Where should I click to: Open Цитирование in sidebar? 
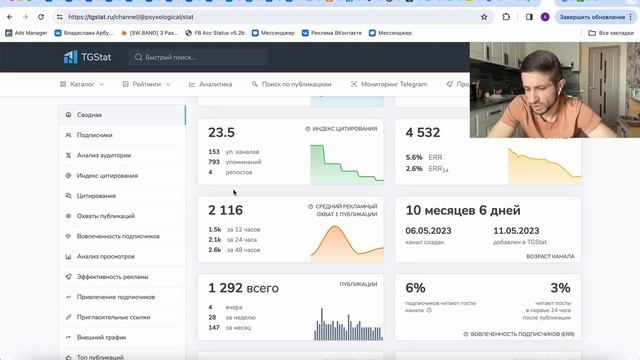(x=122, y=196)
